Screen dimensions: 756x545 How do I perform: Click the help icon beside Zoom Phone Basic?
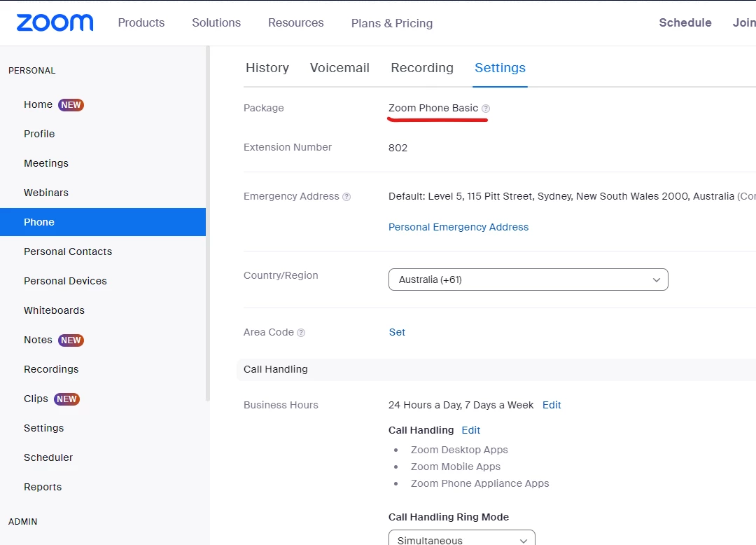pos(486,109)
